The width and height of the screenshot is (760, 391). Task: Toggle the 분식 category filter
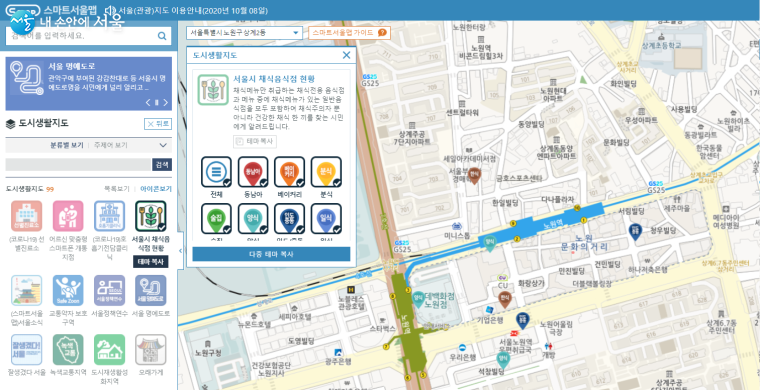click(x=326, y=172)
